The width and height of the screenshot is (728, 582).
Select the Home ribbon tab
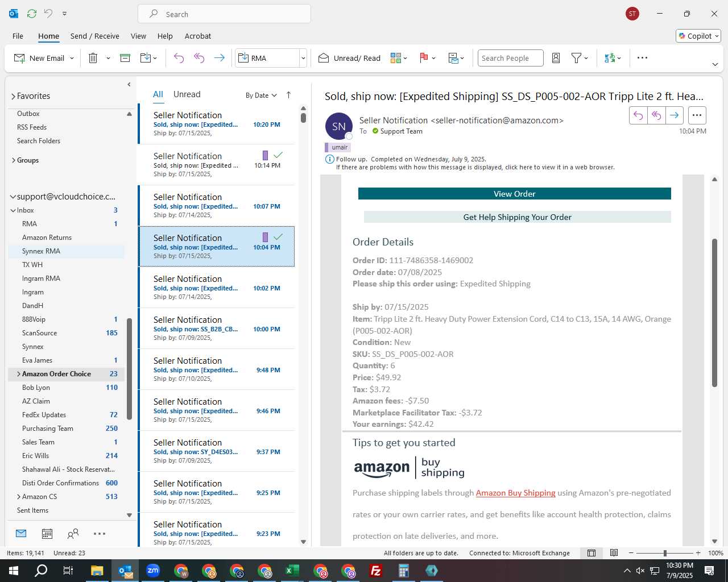[48, 36]
